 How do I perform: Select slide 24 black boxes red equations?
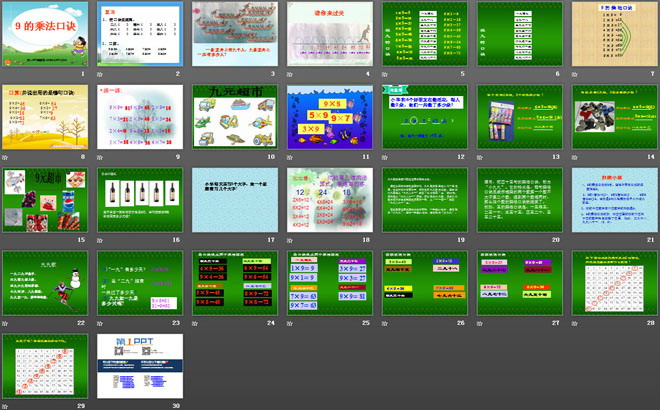point(235,283)
